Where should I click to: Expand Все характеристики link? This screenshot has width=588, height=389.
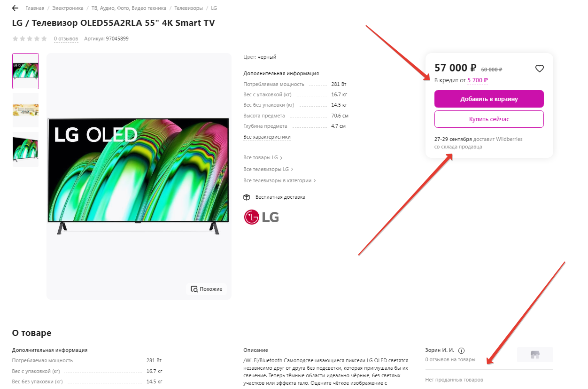[x=267, y=137]
